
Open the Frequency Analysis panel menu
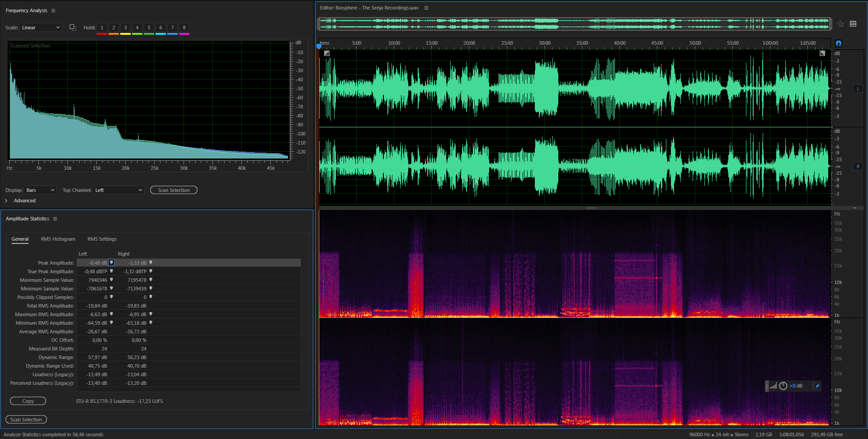[53, 10]
